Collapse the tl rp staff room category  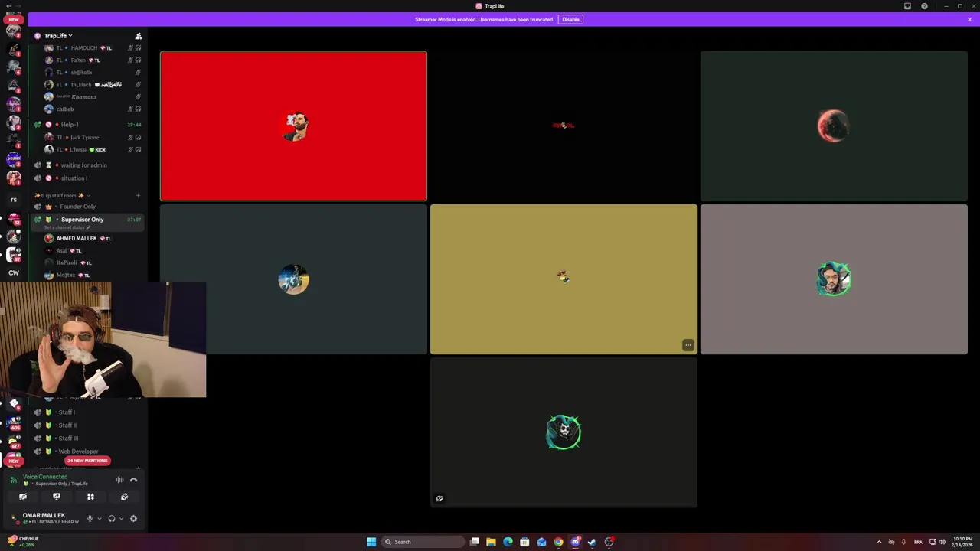63,195
